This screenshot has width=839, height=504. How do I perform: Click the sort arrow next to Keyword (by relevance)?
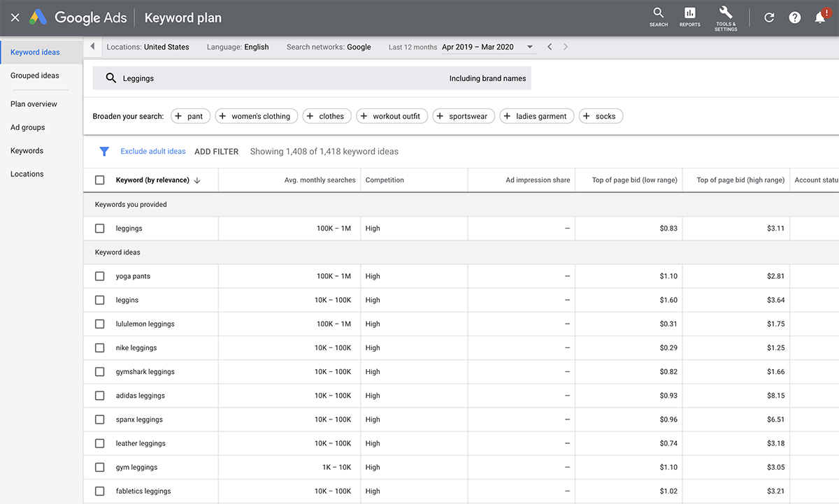pyautogui.click(x=197, y=180)
